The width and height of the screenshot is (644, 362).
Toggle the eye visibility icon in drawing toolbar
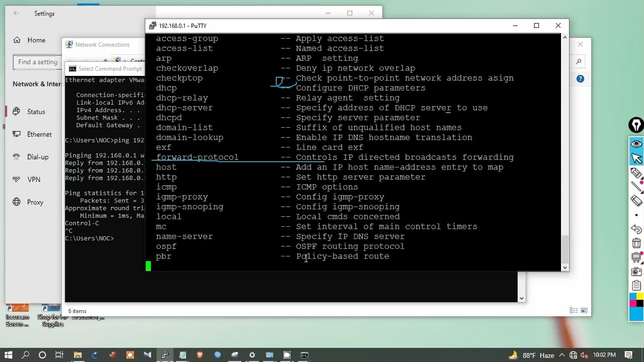click(x=636, y=144)
